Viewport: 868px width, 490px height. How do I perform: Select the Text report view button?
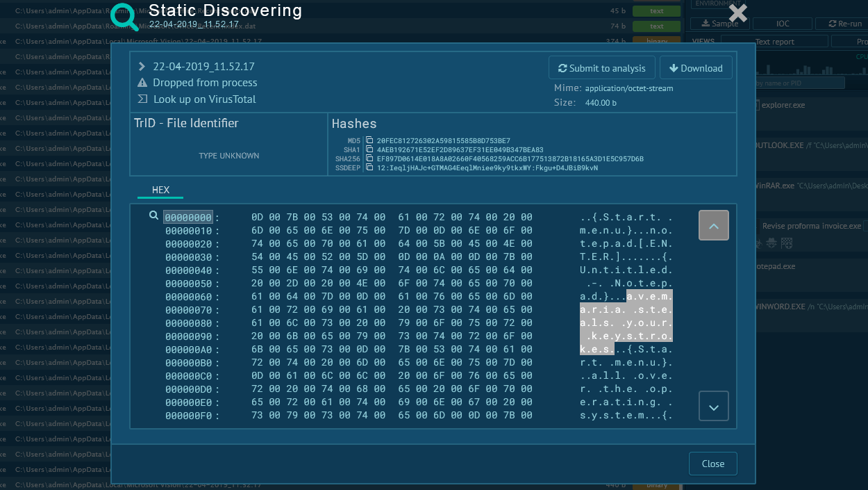coord(774,42)
